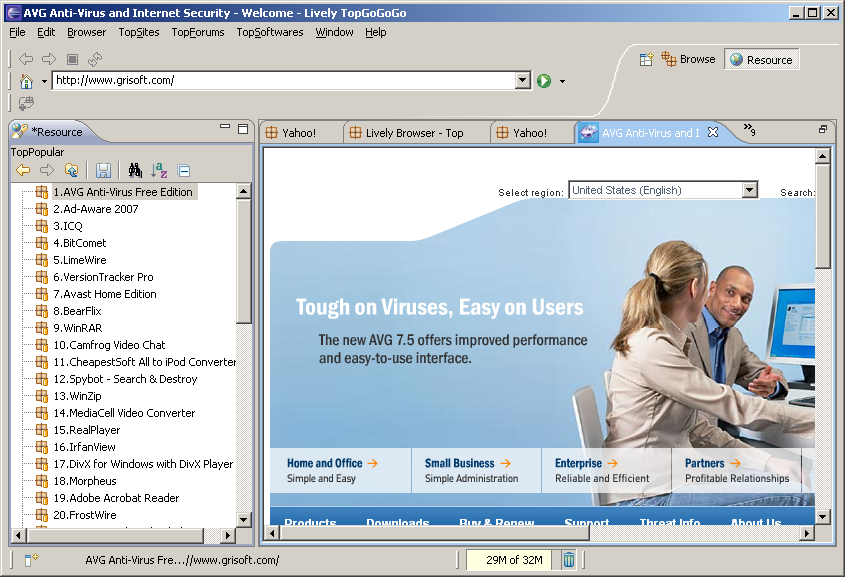845x577 pixels.
Task: Open the Window menu
Action: [334, 32]
